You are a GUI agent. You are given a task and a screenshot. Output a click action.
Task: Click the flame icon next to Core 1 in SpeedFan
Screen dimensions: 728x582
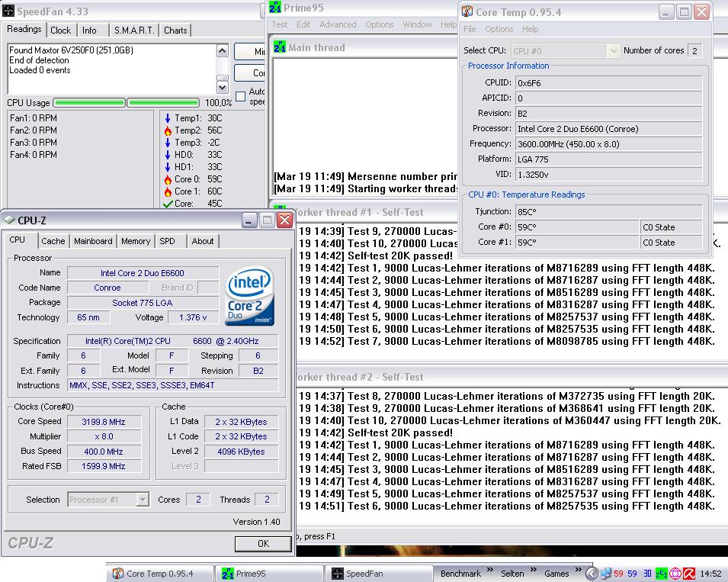168,191
